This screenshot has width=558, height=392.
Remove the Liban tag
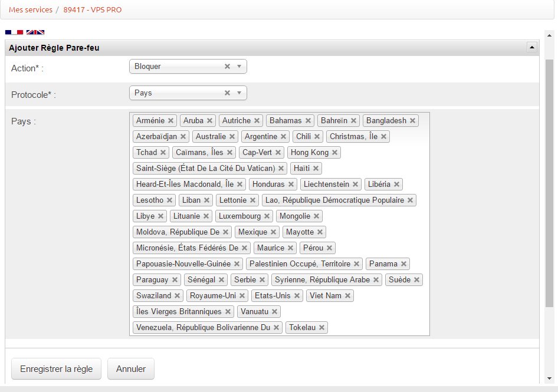tap(207, 200)
